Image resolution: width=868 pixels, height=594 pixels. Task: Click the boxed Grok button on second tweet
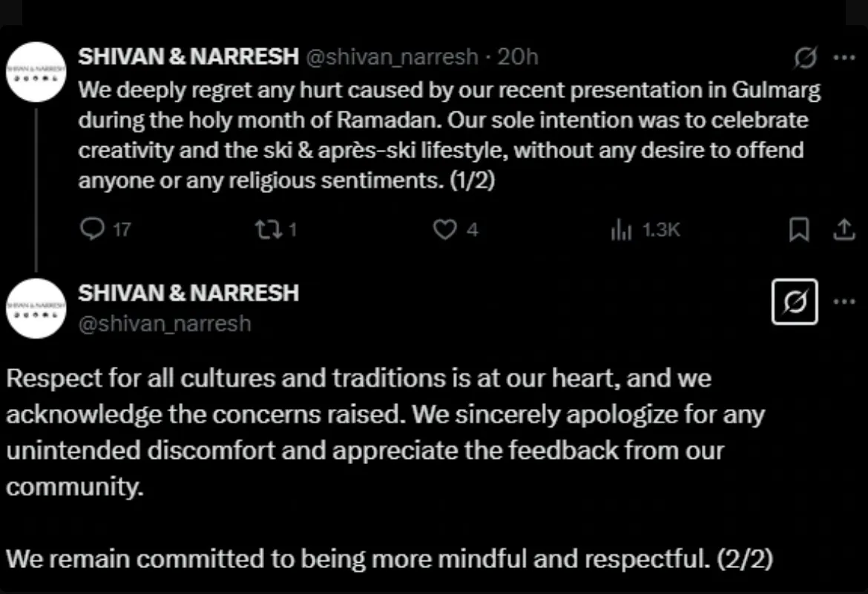coord(795,301)
